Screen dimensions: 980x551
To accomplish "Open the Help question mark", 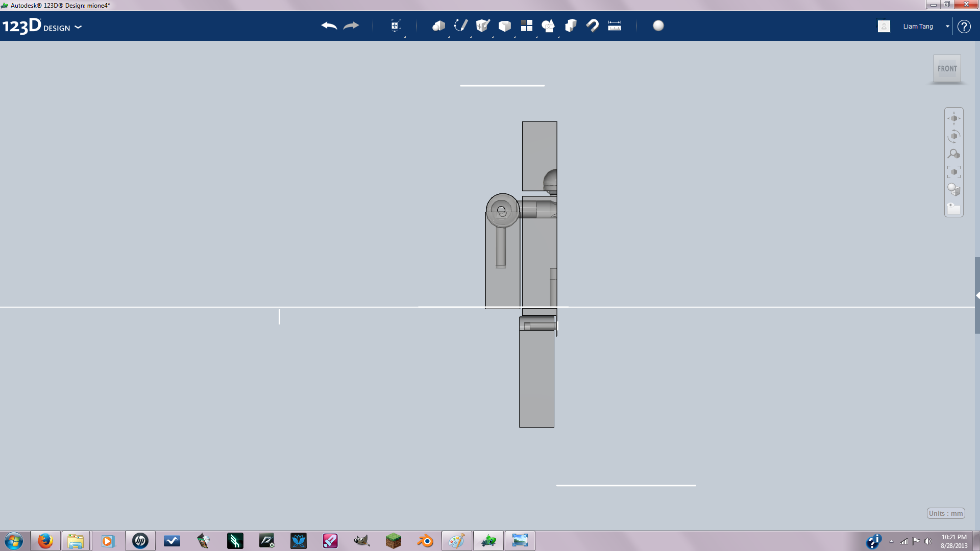I will [964, 27].
